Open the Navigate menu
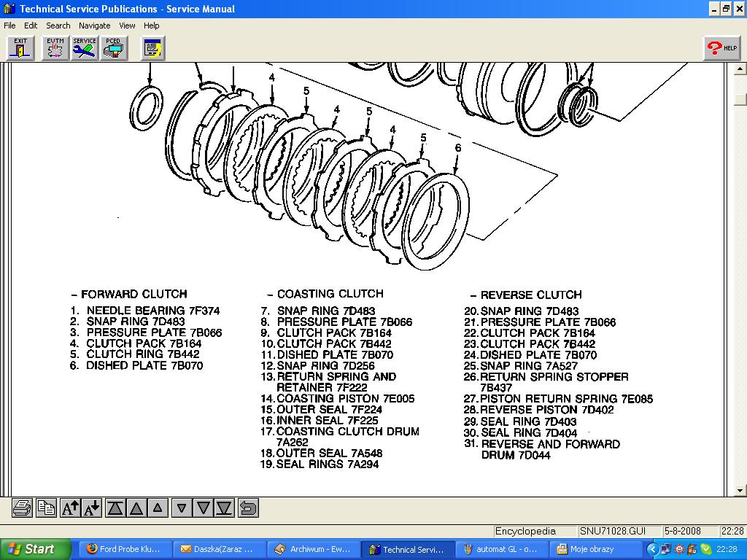Image resolution: width=747 pixels, height=560 pixels. (x=94, y=26)
